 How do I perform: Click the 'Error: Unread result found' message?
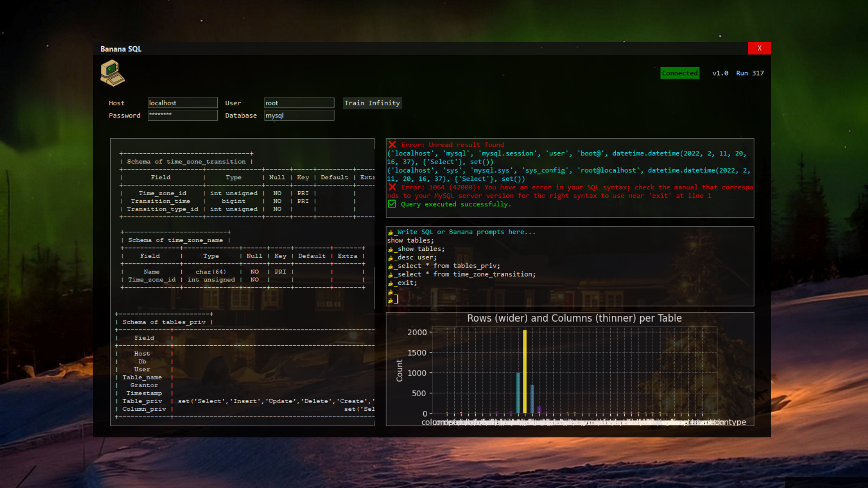[453, 145]
